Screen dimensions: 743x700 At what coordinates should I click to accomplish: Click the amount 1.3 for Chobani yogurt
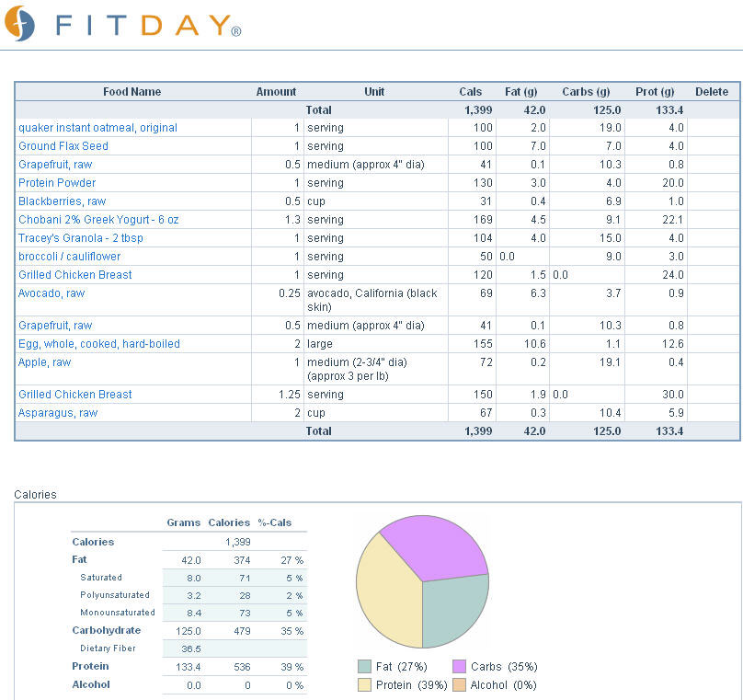pyautogui.click(x=292, y=220)
